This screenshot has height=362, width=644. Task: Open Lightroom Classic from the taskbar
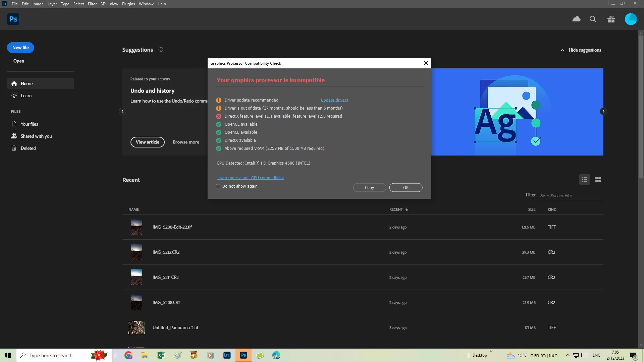point(227,355)
